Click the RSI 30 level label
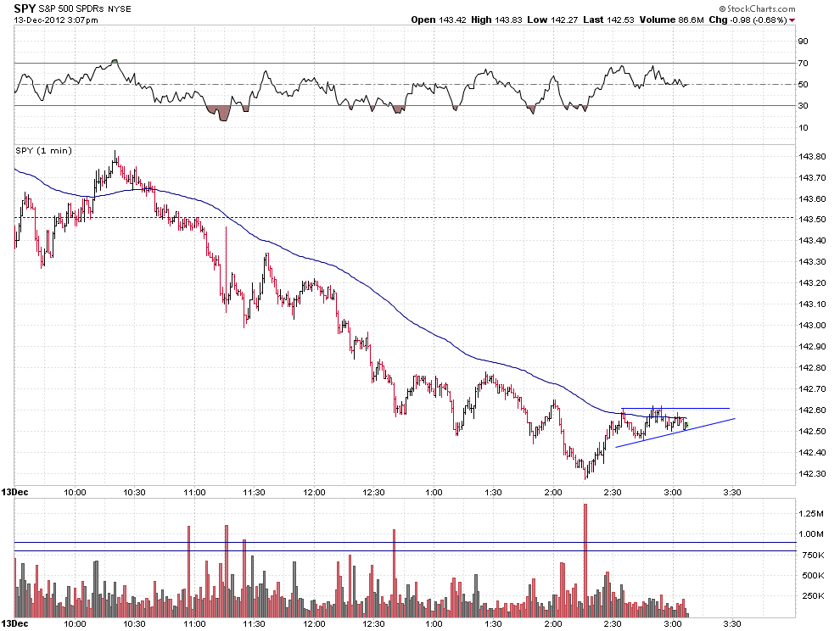The height and width of the screenshot is (631, 840). click(x=803, y=106)
